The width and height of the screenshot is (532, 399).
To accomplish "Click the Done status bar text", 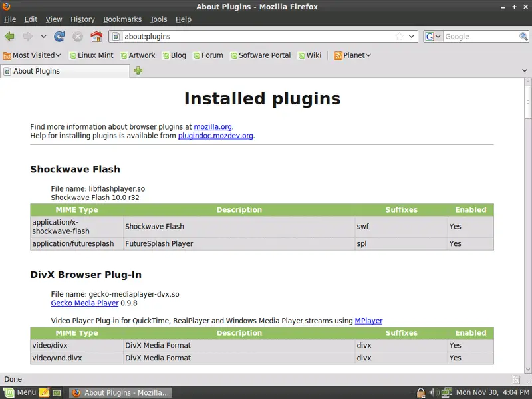I will click(x=13, y=379).
